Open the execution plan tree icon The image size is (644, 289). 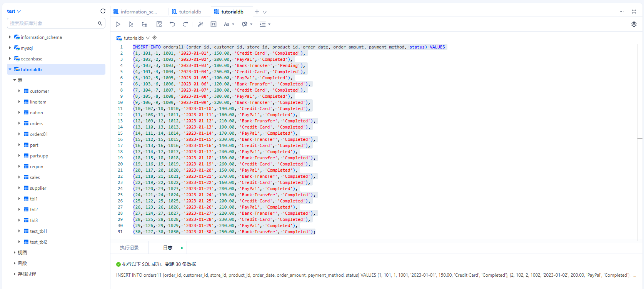pos(144,24)
